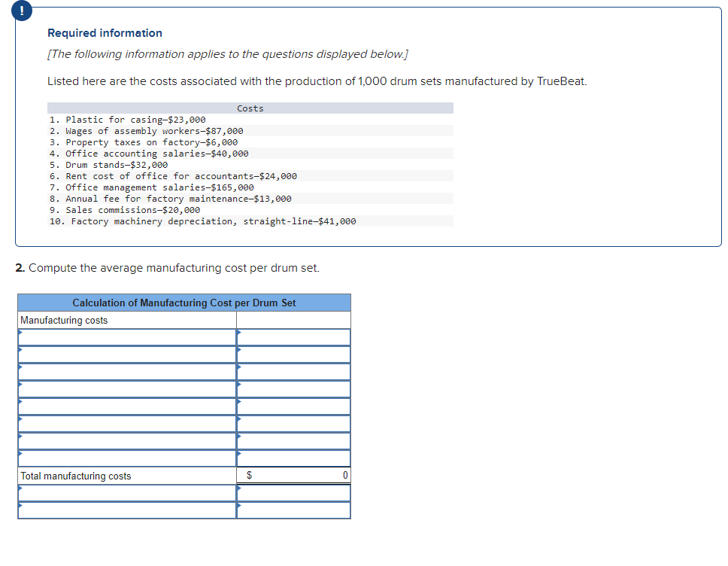
Task: Open the last label dropdown below the total row
Action: click(128, 510)
